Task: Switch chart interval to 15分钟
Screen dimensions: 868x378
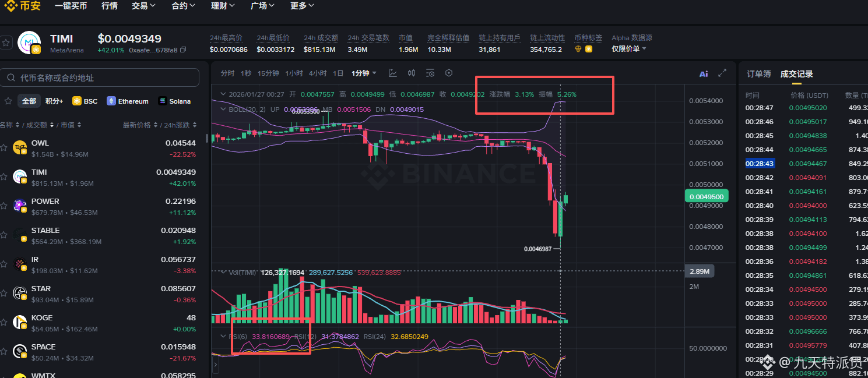Action: (268, 73)
